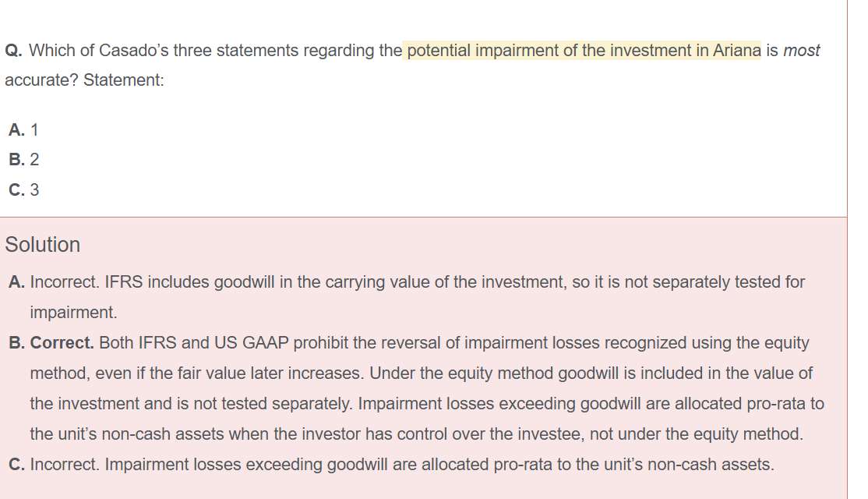Click the bold B. Correct. label
This screenshot has width=868, height=499.
point(51,343)
